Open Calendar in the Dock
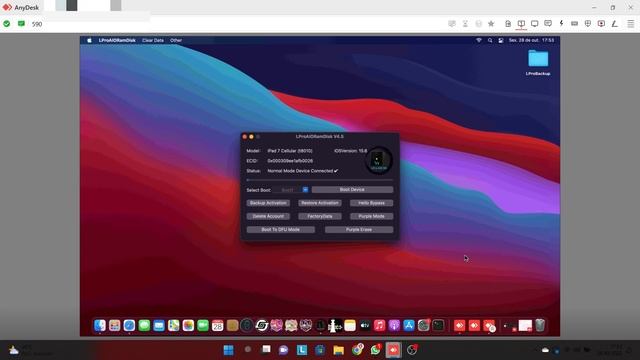This screenshot has height=360, width=640. pos(218,325)
